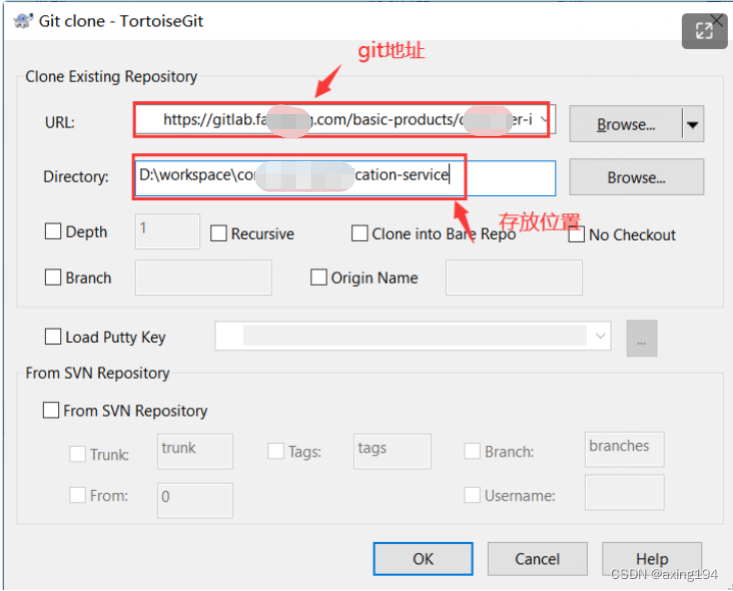Tick the Recursive checkbox
The height and width of the screenshot is (591, 733).
[x=218, y=233]
